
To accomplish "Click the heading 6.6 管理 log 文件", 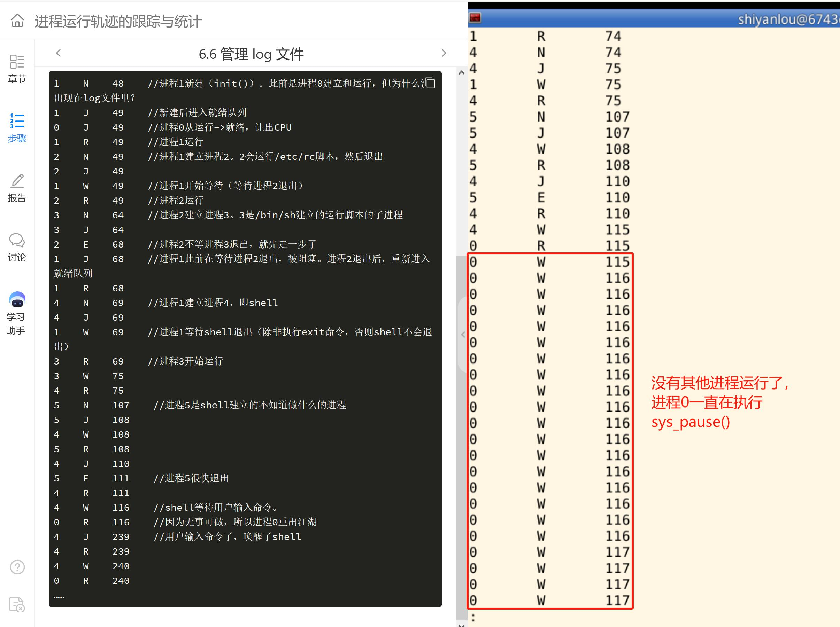I will (251, 54).
